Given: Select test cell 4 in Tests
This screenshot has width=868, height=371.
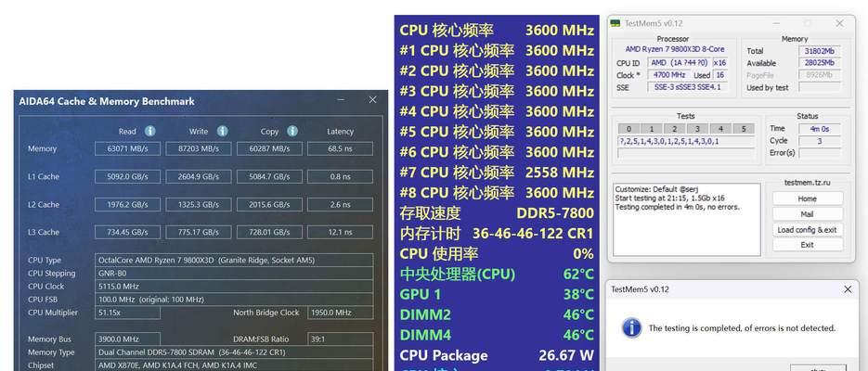Looking at the screenshot, I should click(720, 129).
